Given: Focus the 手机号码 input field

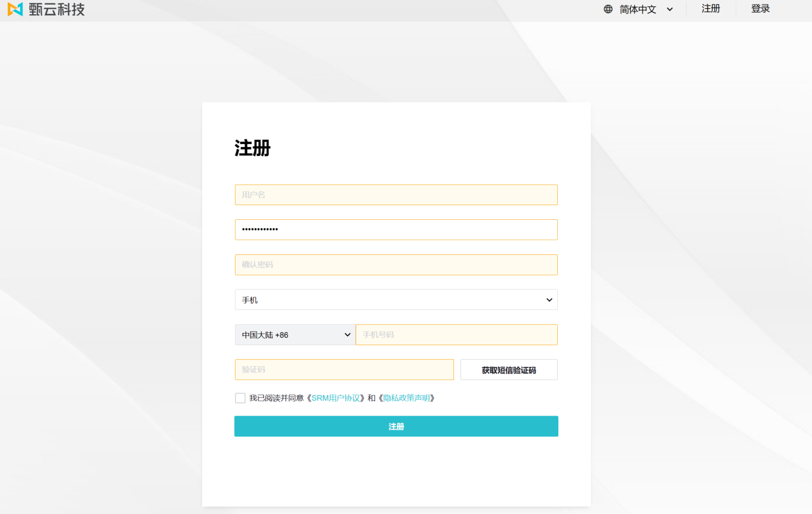Looking at the screenshot, I should coord(456,335).
